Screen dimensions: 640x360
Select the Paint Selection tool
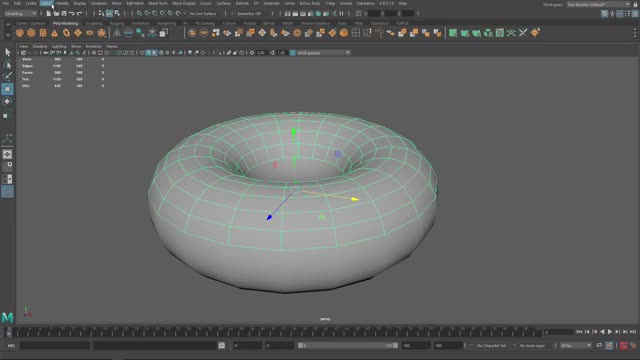7,76
